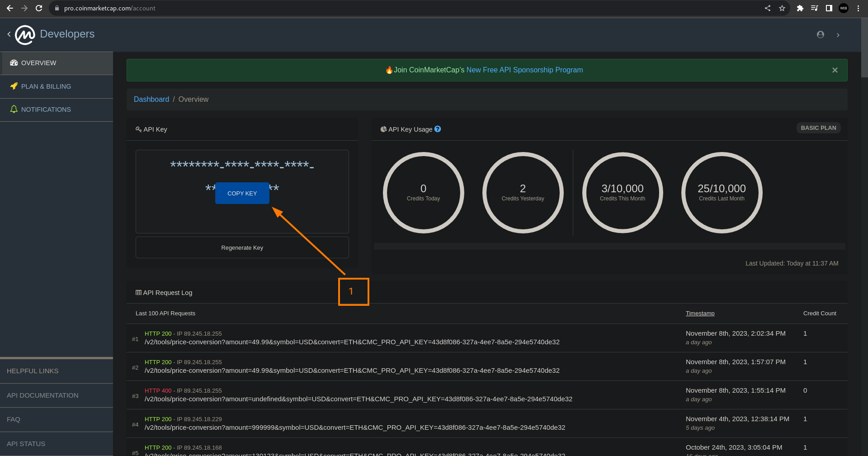Click the Overview dashboard gauge icon
This screenshot has height=456, width=868.
[x=14, y=63]
